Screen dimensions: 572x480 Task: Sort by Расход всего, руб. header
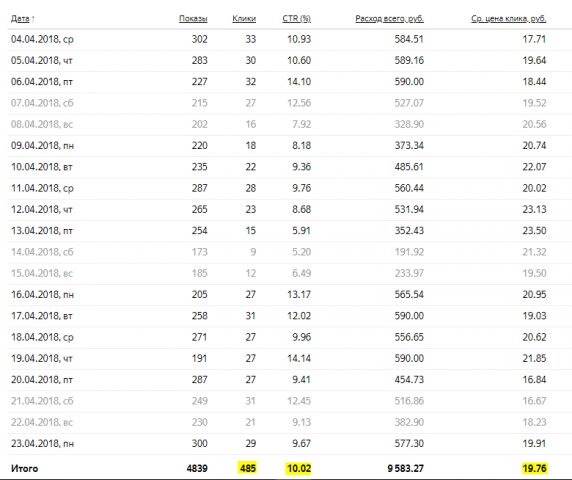click(x=389, y=19)
